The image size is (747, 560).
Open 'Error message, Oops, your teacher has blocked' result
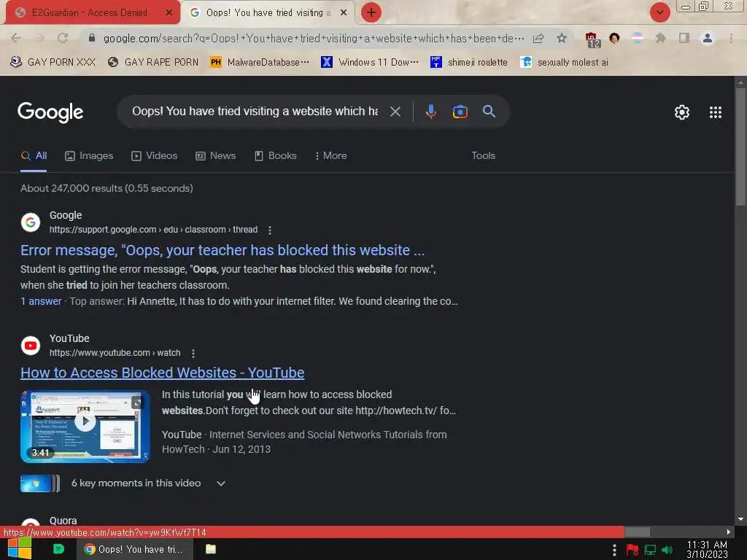click(222, 251)
